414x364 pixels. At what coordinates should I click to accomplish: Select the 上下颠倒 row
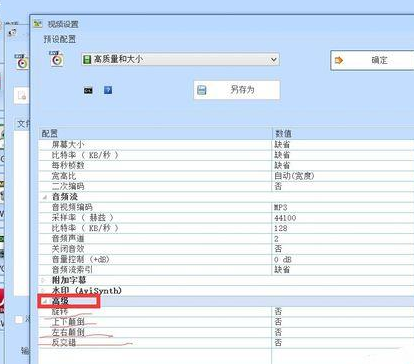(226, 322)
